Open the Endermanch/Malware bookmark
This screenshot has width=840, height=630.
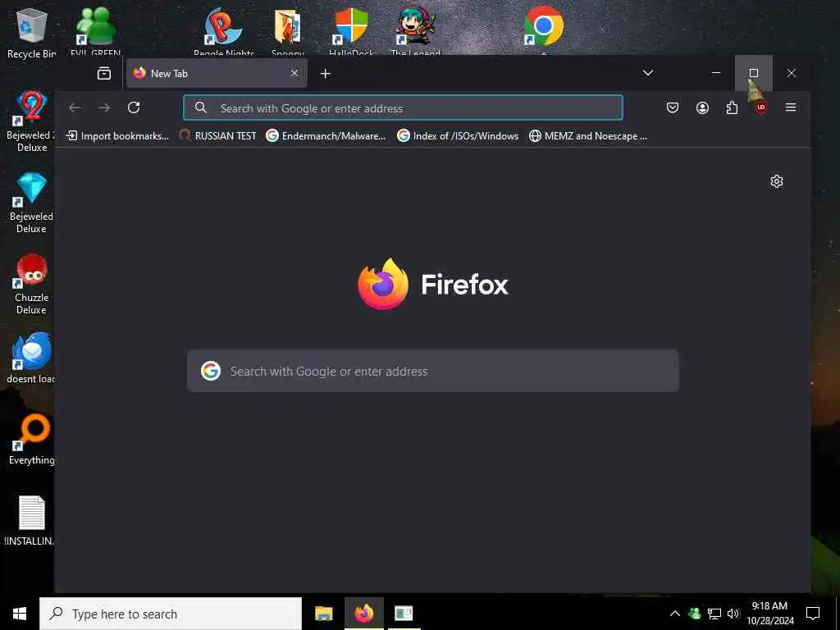coord(326,136)
